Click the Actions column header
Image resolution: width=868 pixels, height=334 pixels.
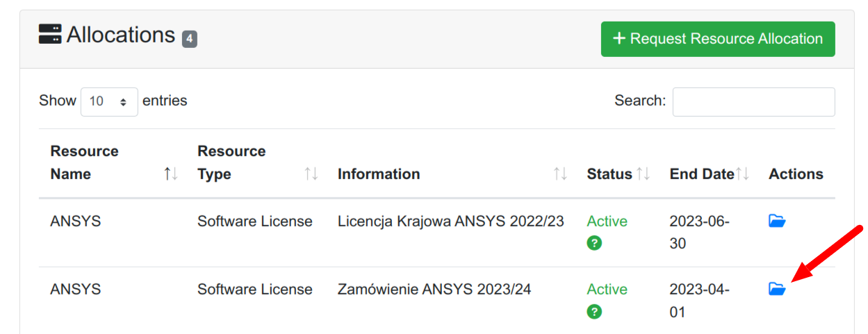pos(796,174)
